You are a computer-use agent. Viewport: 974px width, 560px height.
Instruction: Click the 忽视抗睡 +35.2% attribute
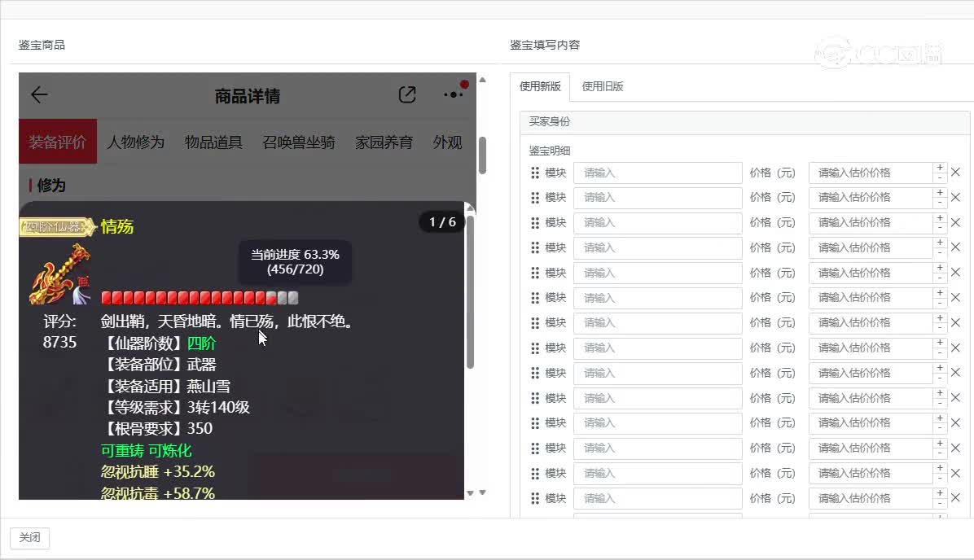(158, 472)
